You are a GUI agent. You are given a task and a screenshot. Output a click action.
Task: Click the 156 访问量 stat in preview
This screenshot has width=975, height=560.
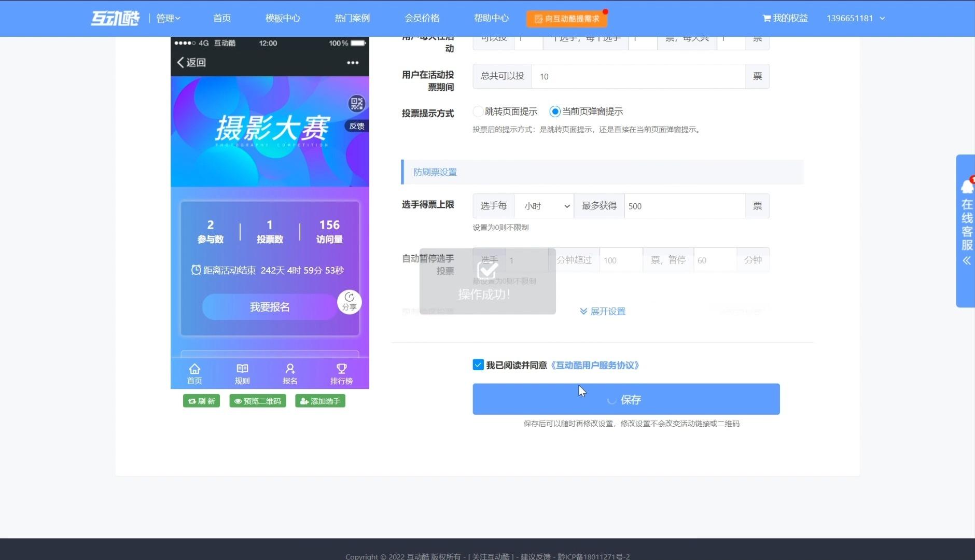pyautogui.click(x=329, y=231)
